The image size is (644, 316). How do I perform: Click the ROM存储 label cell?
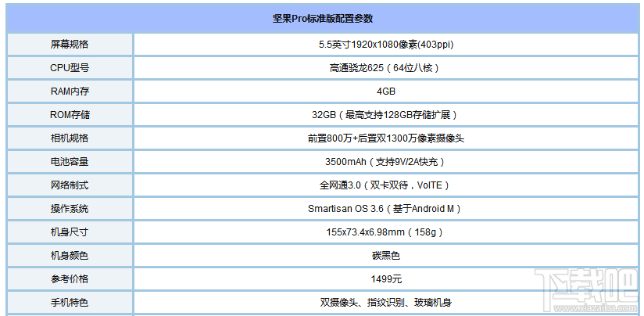click(x=70, y=115)
